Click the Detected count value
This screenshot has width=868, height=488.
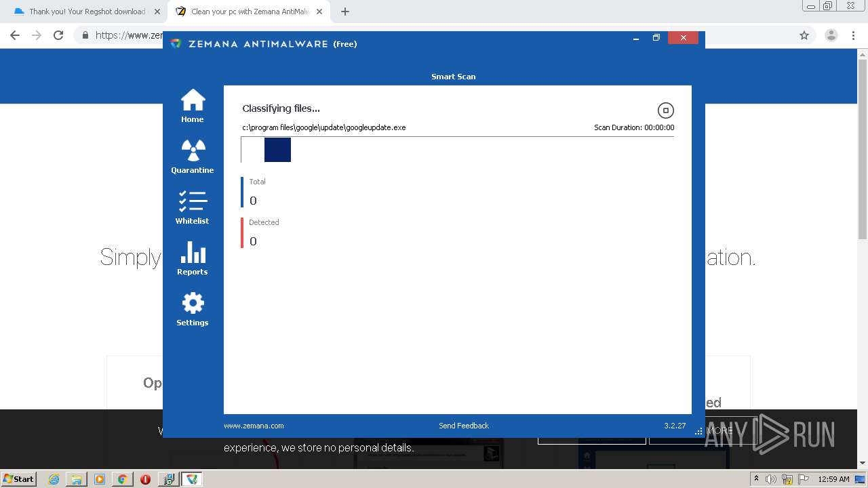pyautogui.click(x=253, y=241)
